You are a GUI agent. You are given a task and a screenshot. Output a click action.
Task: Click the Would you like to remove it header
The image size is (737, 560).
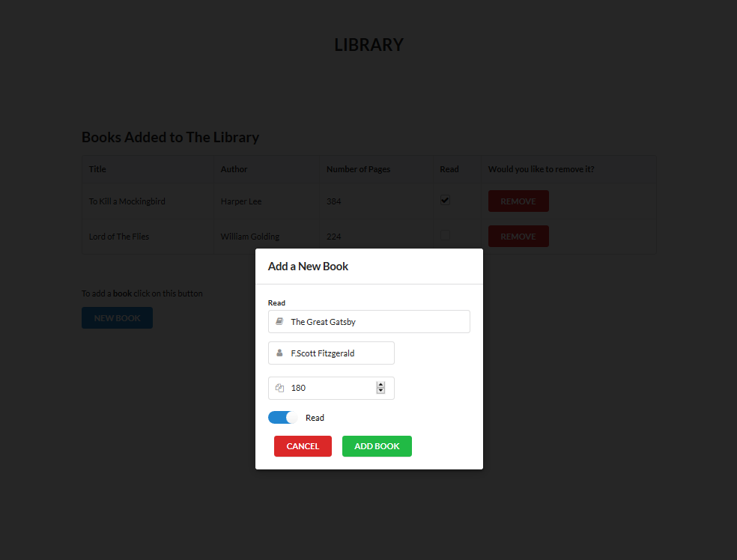[x=568, y=169]
